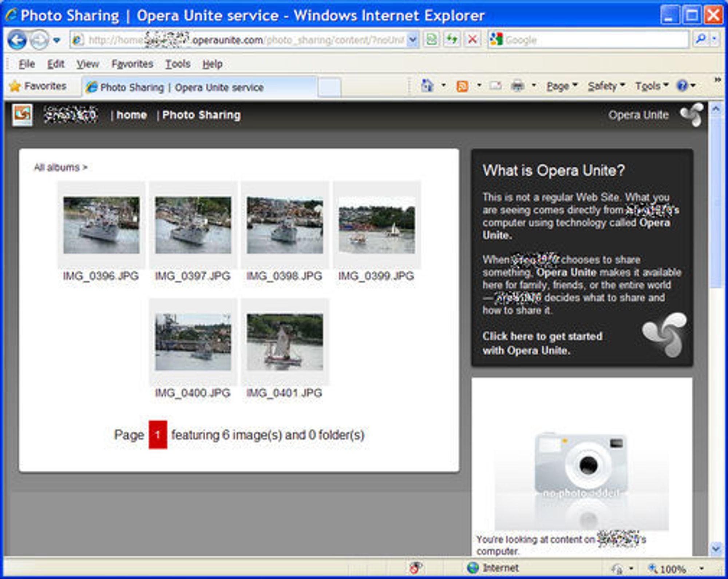This screenshot has width=728, height=579.
Task: Open the Help menu
Action: (212, 64)
